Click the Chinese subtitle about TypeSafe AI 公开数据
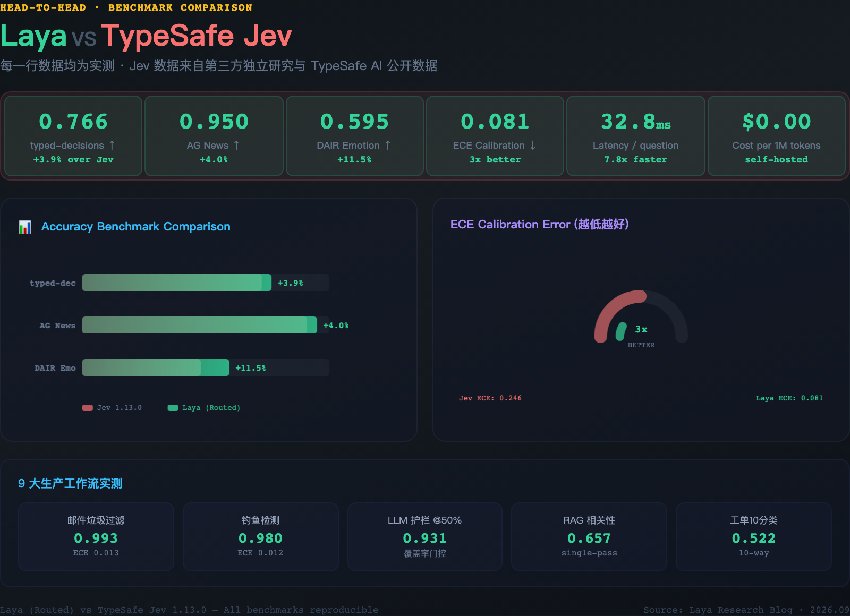 pos(219,66)
